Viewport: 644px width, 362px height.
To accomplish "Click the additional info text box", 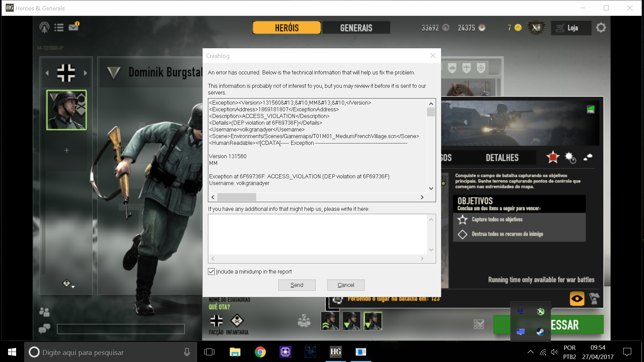I will 317,234.
